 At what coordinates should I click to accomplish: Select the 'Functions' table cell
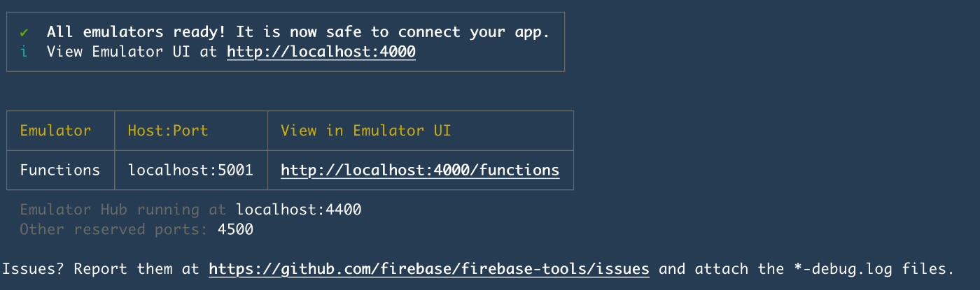pyautogui.click(x=60, y=170)
